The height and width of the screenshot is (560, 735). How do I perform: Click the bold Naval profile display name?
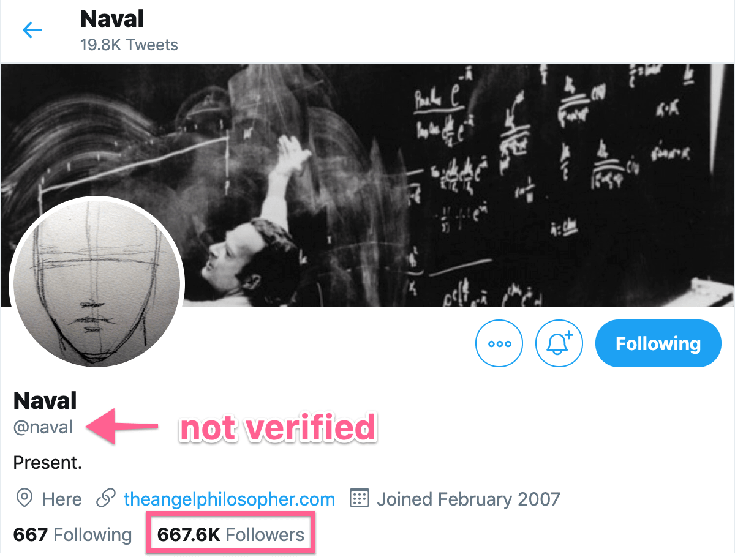tap(45, 401)
